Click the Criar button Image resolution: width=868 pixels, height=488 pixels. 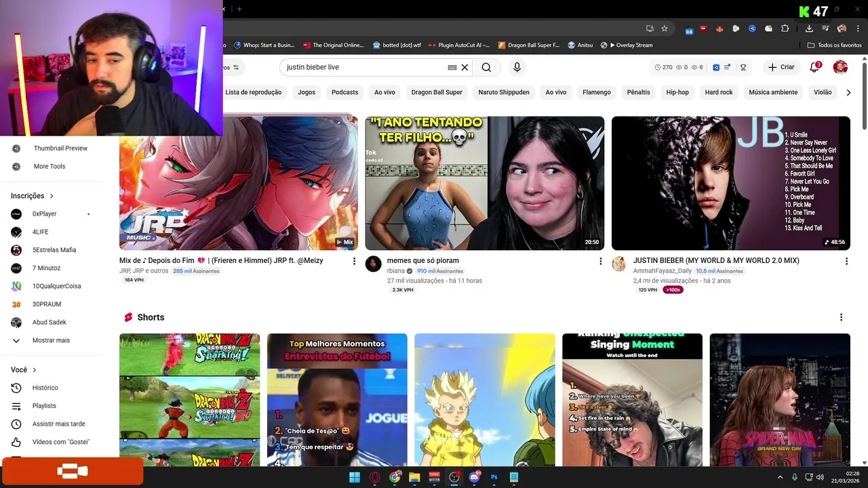[x=781, y=67]
